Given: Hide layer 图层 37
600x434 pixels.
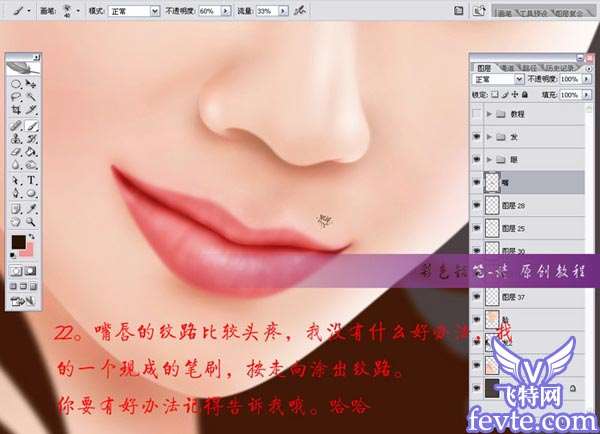Looking at the screenshot, I should click(x=477, y=297).
